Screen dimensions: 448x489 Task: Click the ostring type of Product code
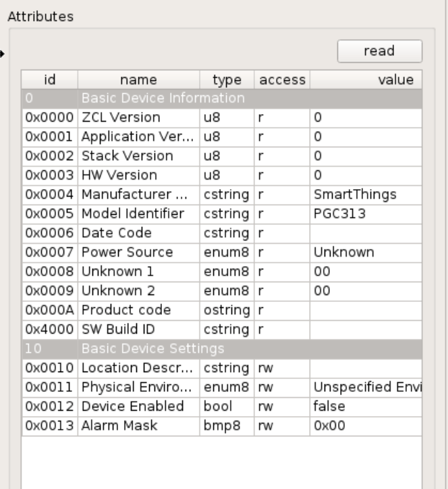227,310
